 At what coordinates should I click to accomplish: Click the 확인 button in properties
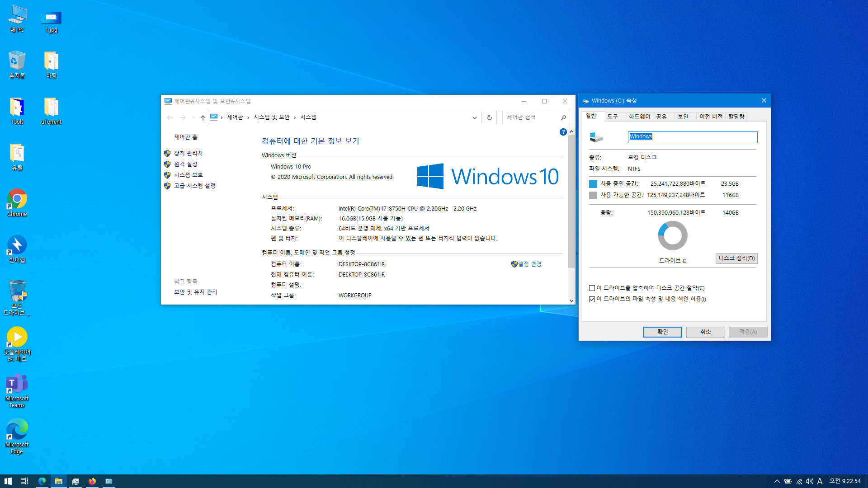click(x=662, y=332)
